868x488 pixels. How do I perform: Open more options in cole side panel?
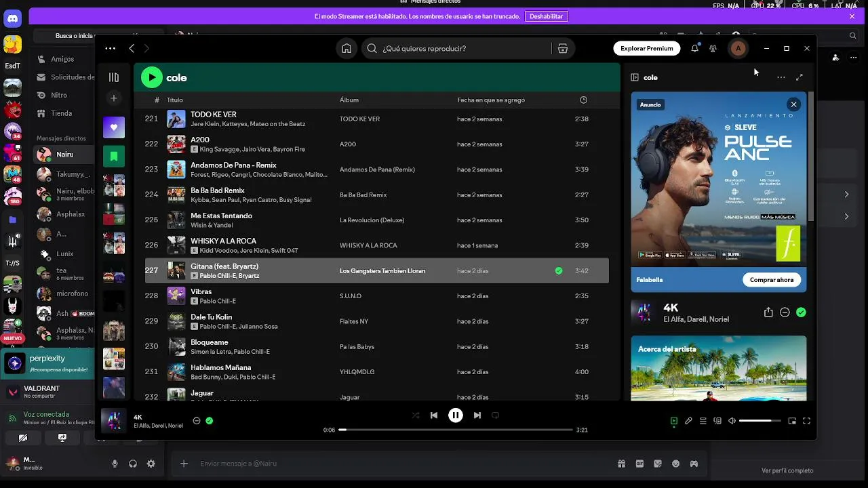(781, 77)
